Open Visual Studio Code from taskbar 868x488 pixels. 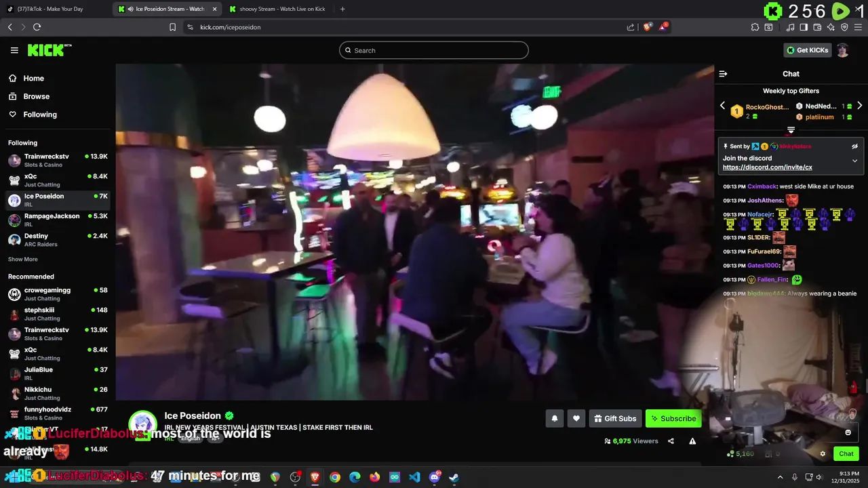pos(414,477)
